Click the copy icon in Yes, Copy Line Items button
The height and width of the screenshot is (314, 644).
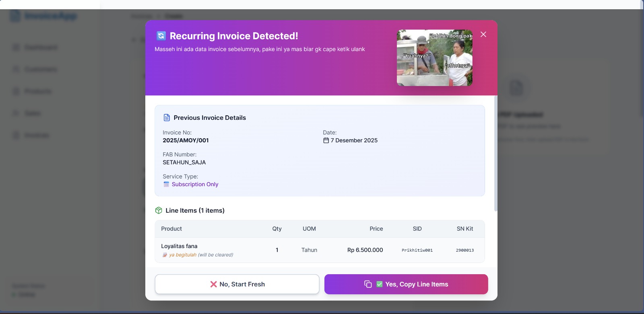click(368, 284)
